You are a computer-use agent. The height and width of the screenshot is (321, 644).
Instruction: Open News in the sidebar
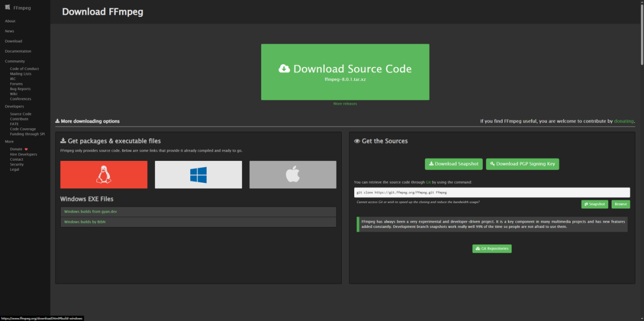pyautogui.click(x=10, y=31)
